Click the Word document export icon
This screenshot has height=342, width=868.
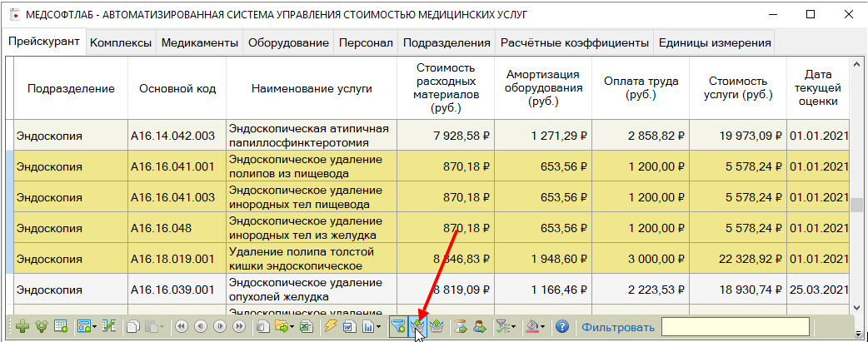[349, 327]
